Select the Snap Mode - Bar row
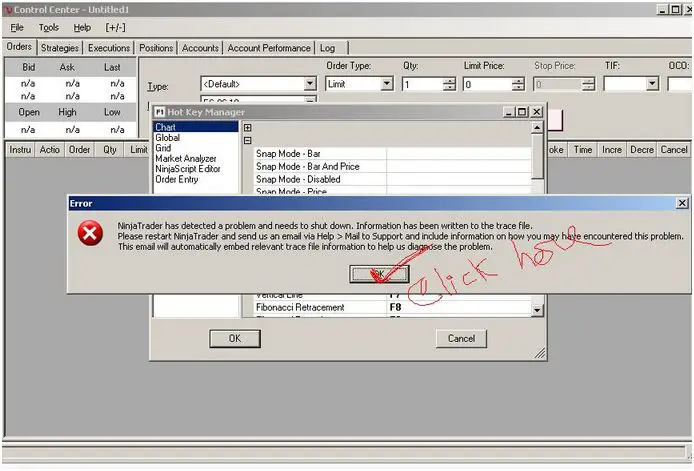Image resolution: width=694 pixels, height=471 pixels. pyautogui.click(x=392, y=154)
